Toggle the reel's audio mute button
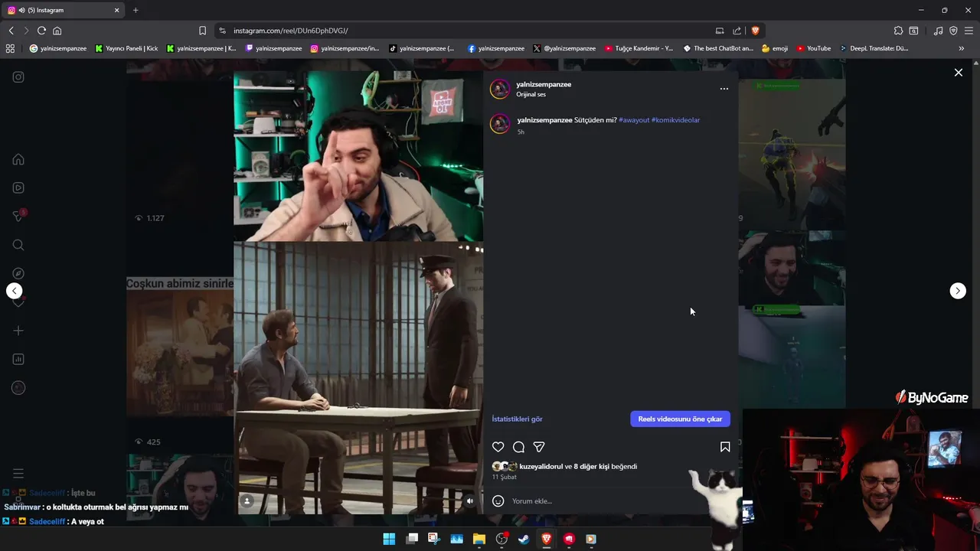 470,501
